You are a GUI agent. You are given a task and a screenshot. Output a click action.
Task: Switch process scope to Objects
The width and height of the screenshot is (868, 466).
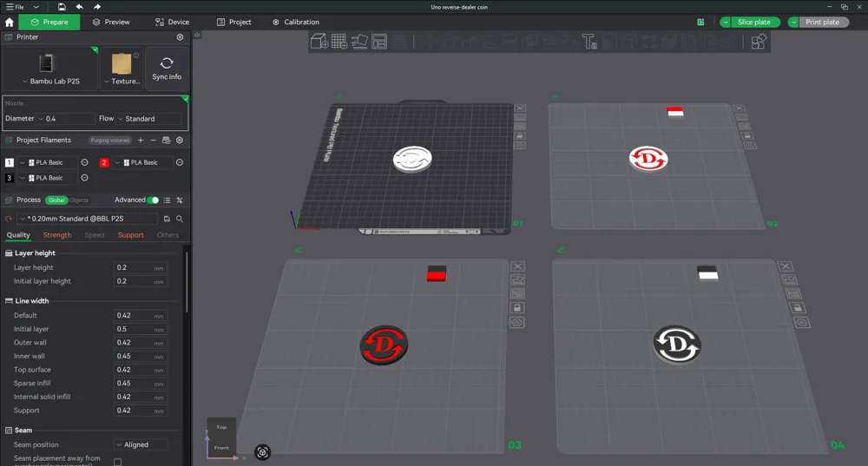click(79, 200)
